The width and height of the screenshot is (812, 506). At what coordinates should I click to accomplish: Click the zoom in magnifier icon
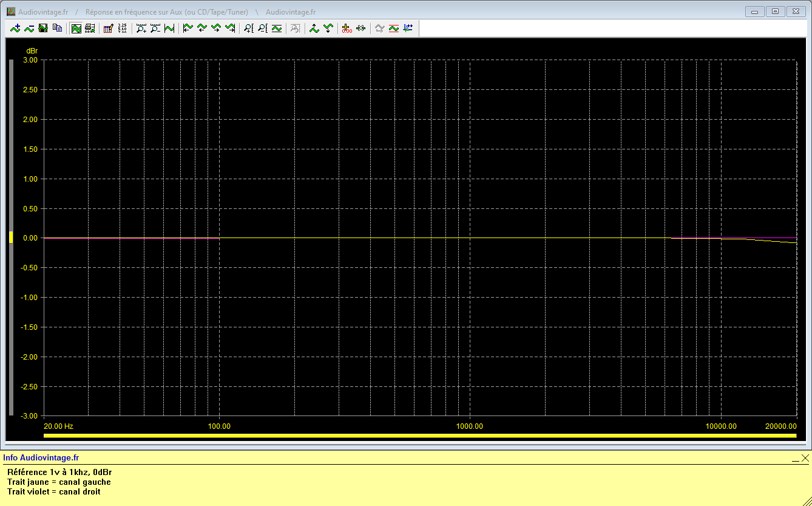[141, 28]
